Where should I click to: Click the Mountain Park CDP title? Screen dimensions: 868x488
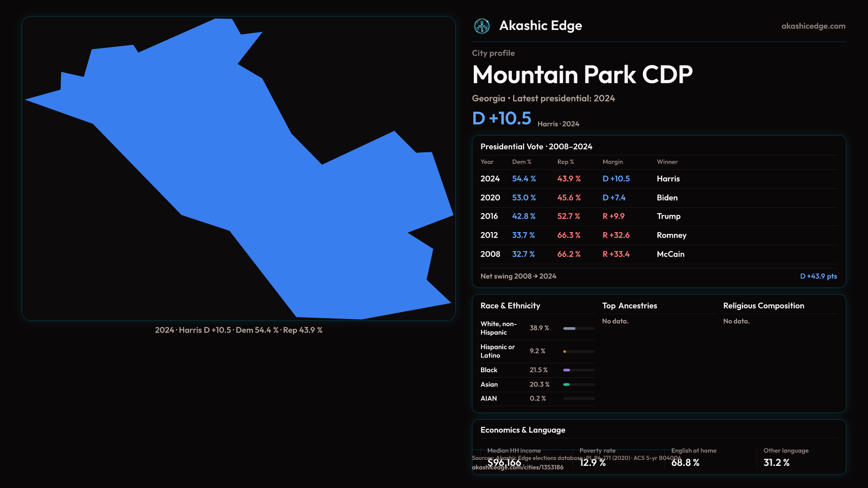pos(582,75)
